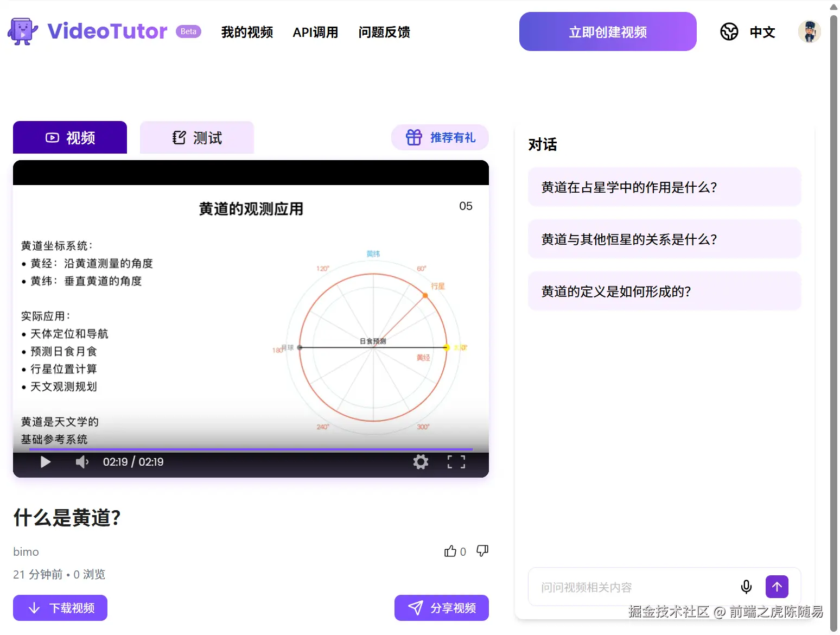Click the 对话 panel heading

(543, 144)
